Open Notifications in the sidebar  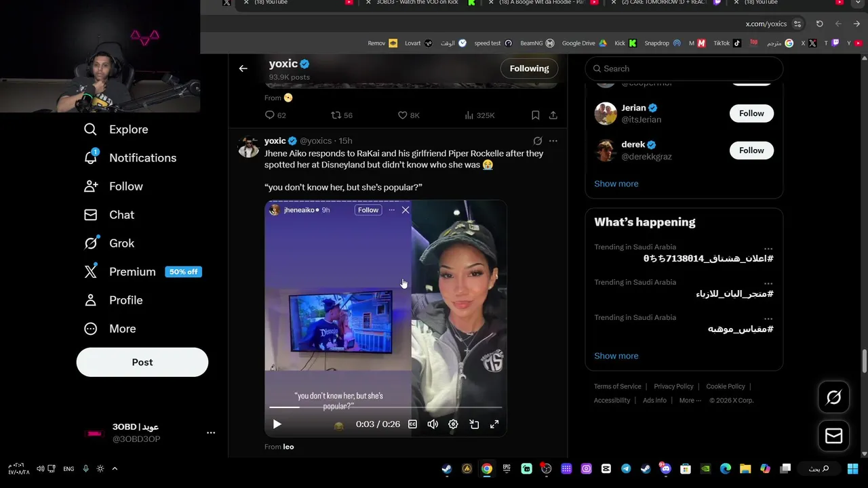(130, 158)
